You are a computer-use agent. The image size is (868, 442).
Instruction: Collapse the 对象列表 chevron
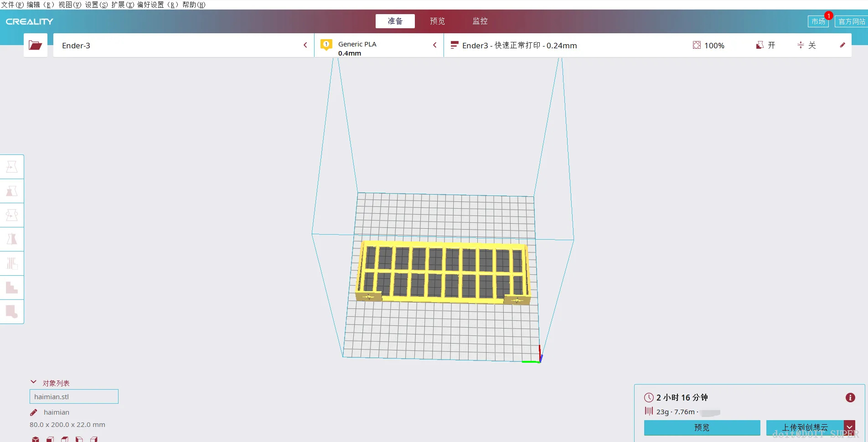[x=33, y=382]
